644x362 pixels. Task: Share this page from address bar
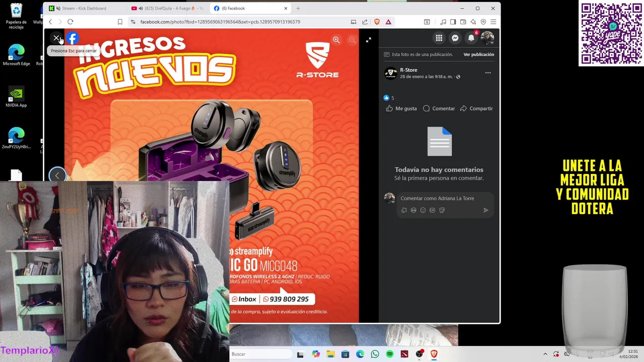pyautogui.click(x=365, y=22)
